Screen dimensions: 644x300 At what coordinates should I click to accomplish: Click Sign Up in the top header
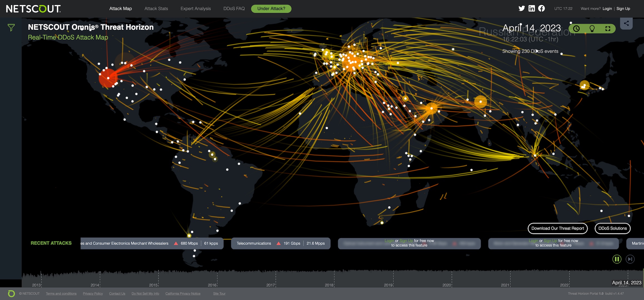click(x=623, y=9)
